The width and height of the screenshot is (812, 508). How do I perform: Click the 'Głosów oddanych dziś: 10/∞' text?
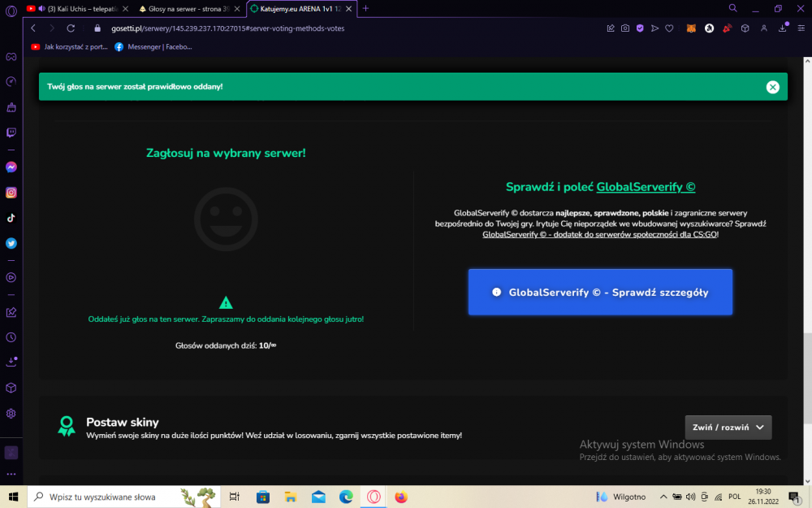coord(226,345)
